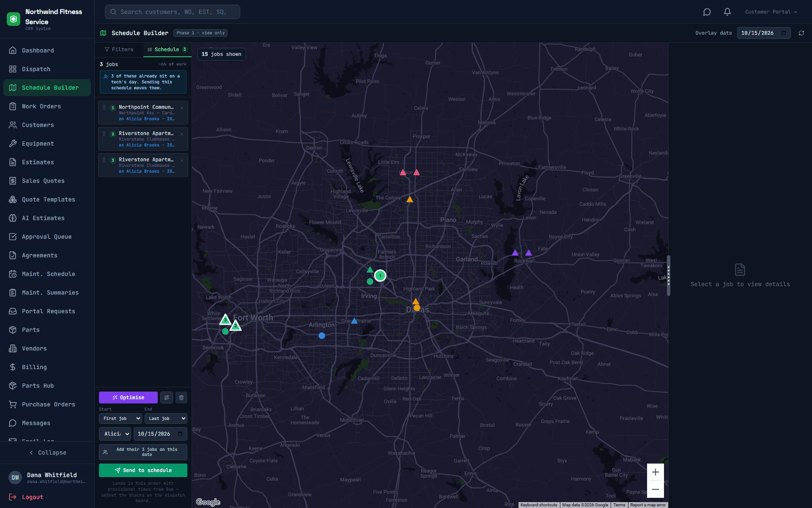Collapse the sidebar navigation
This screenshot has width=812, height=508.
point(47,453)
